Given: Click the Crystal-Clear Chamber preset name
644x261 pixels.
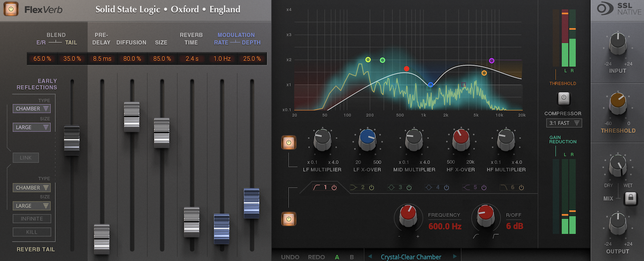Looking at the screenshot, I should 411,257.
